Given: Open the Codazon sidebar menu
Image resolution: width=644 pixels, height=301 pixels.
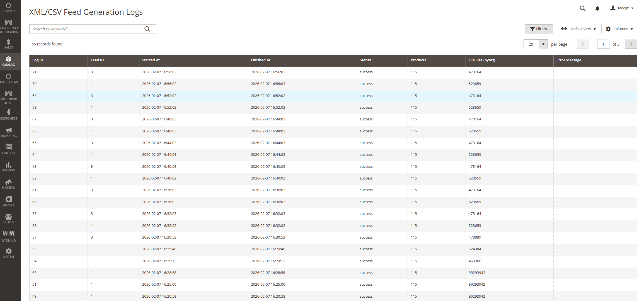Looking at the screenshot, I should (9, 8).
